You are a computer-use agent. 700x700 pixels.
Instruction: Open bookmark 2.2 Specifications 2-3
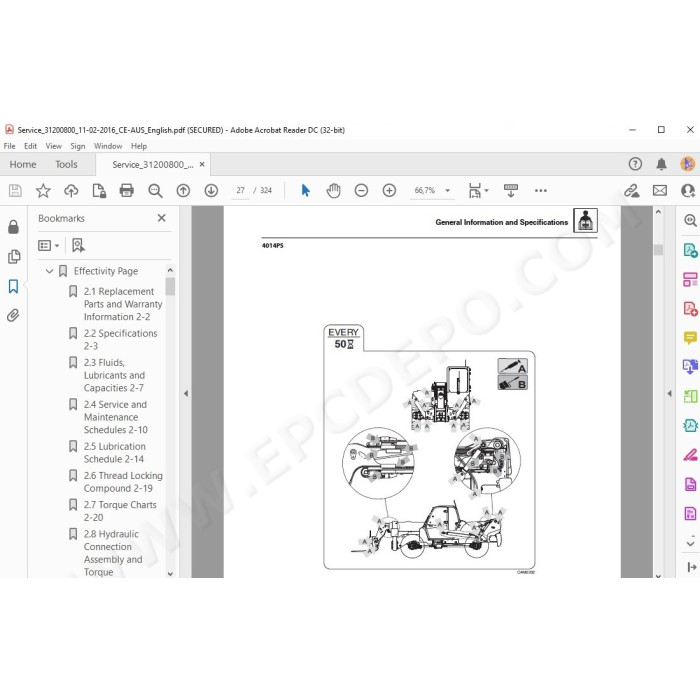121,339
